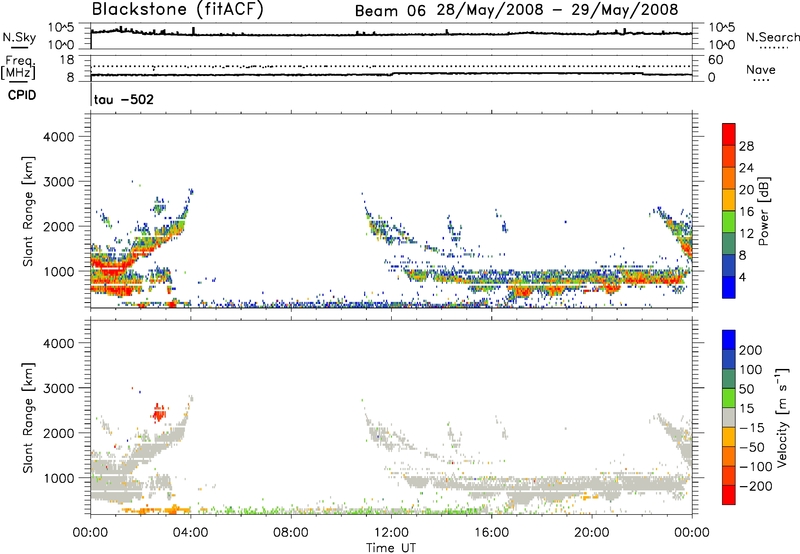The height and width of the screenshot is (554, 800).
Task: Click the red velocity patch near 2400 km
Action: (160, 412)
